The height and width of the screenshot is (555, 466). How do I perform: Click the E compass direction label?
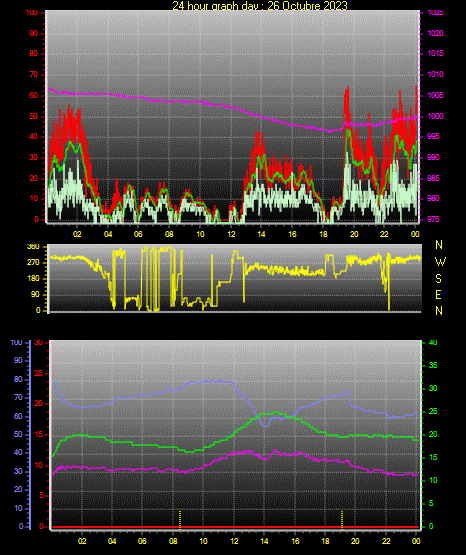tap(438, 294)
